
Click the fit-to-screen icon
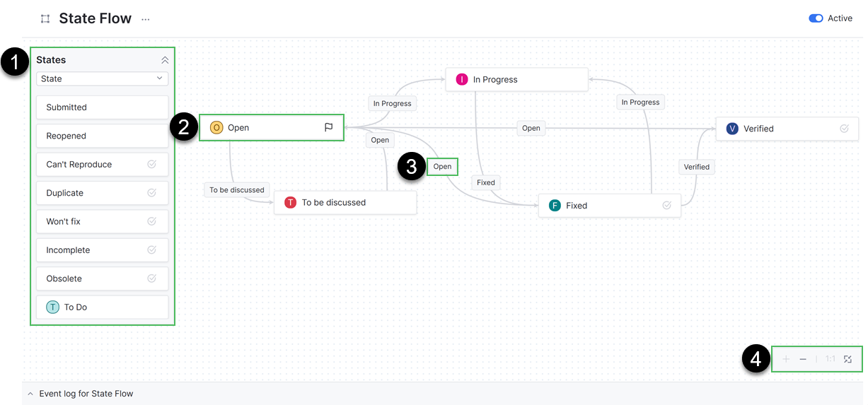tap(847, 359)
